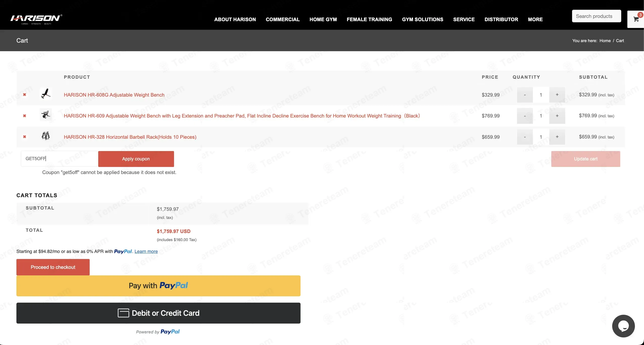The width and height of the screenshot is (644, 345).
Task: Open Home Gym menu
Action: click(323, 19)
